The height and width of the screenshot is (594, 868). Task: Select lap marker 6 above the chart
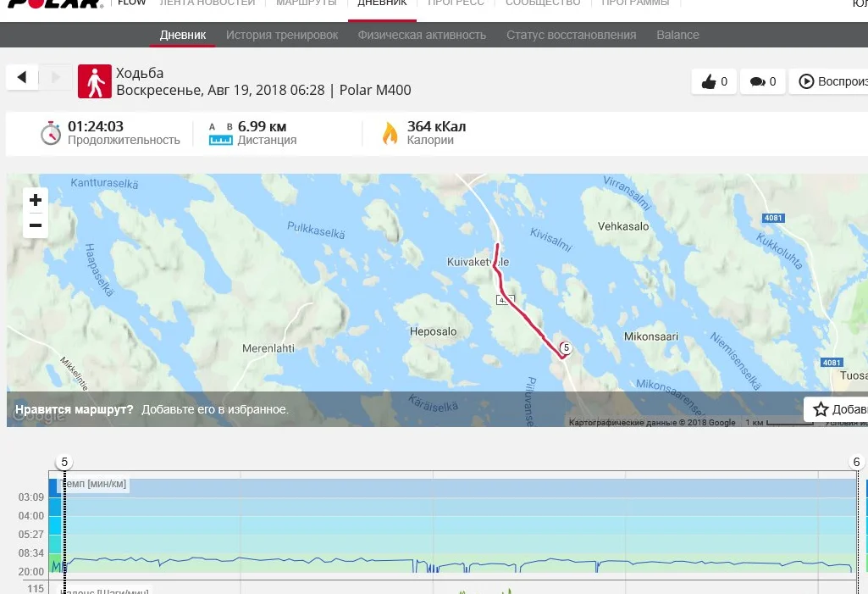click(x=856, y=462)
